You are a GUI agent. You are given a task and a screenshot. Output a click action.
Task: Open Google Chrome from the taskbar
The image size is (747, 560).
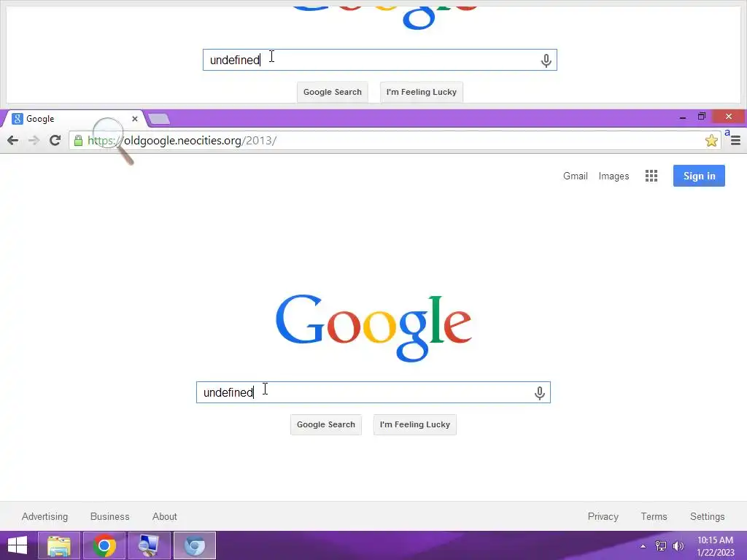point(104,545)
